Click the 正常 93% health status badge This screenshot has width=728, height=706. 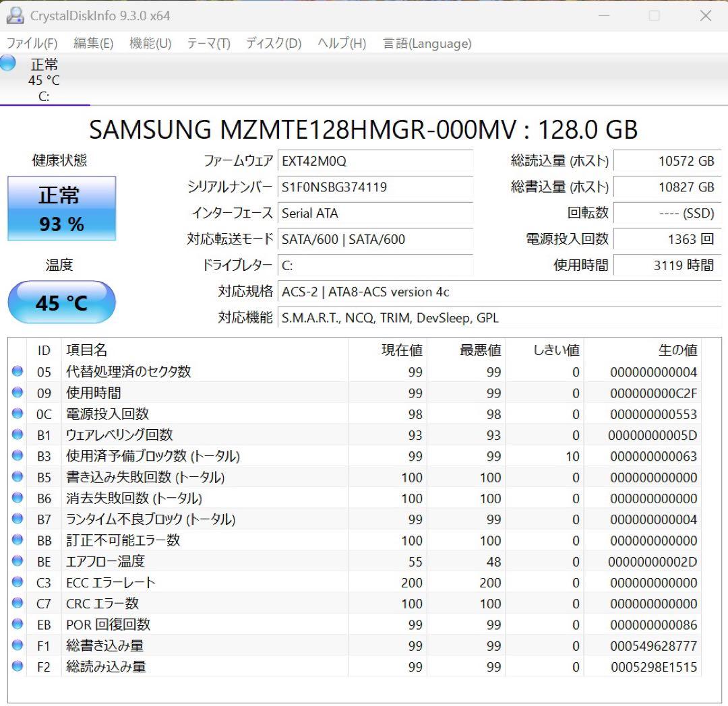point(61,208)
